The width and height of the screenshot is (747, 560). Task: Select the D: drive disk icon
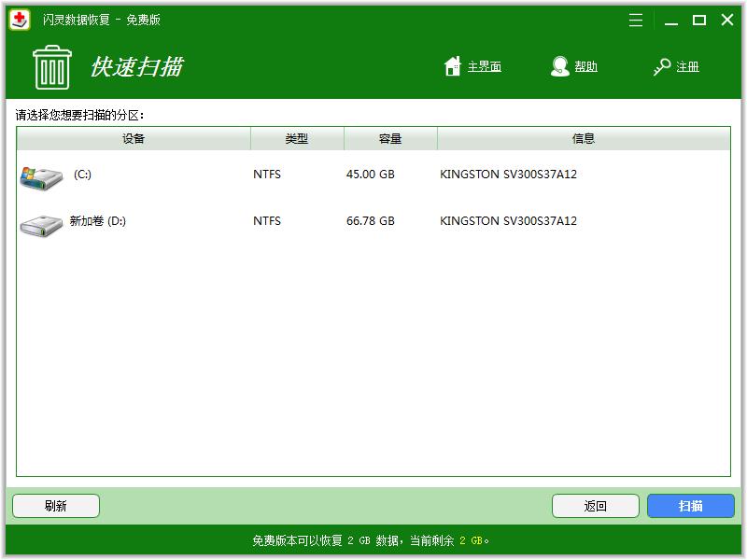tap(41, 223)
